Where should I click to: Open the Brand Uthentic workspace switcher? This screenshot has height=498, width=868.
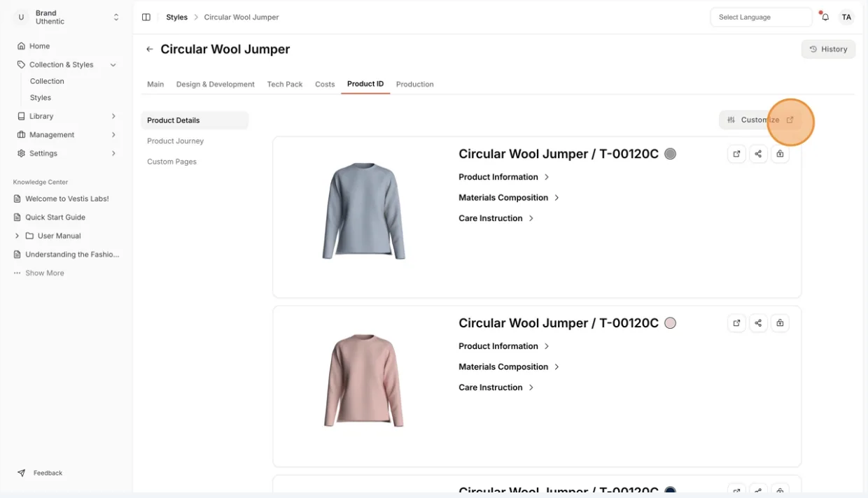68,17
